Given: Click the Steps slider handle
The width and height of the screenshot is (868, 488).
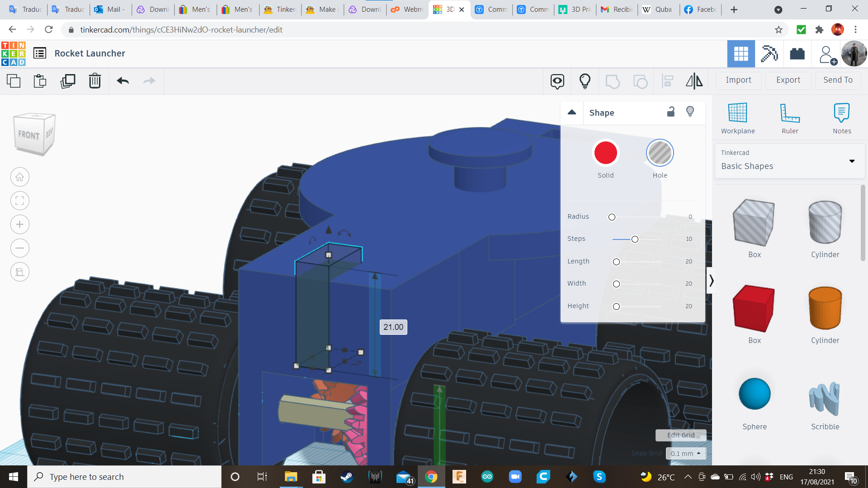Looking at the screenshot, I should click(635, 239).
